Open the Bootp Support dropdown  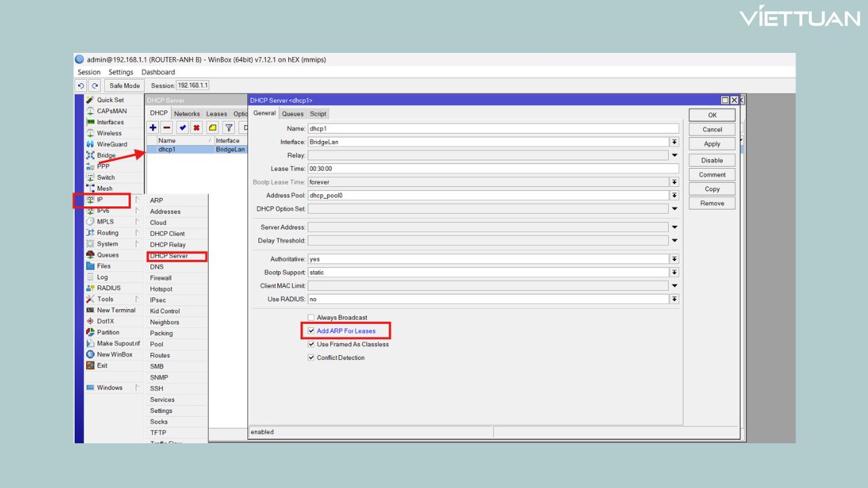coord(675,272)
